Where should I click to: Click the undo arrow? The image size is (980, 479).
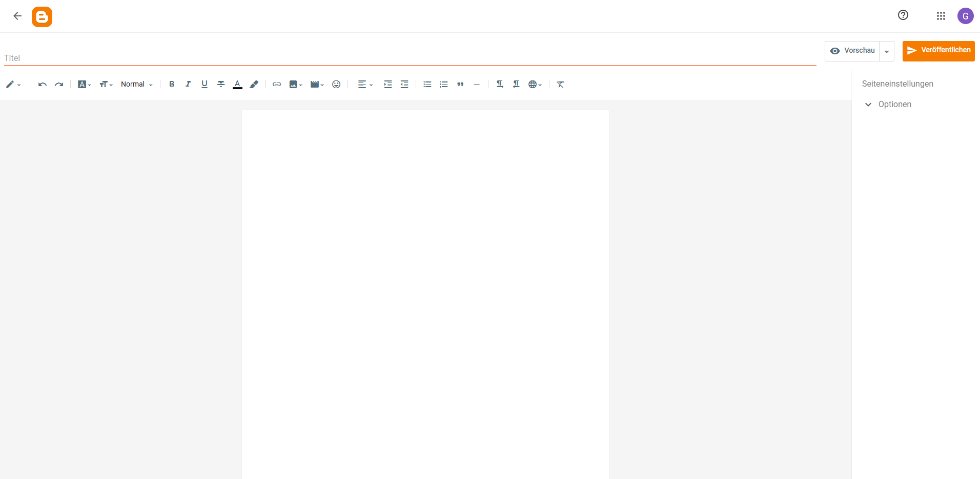point(43,84)
